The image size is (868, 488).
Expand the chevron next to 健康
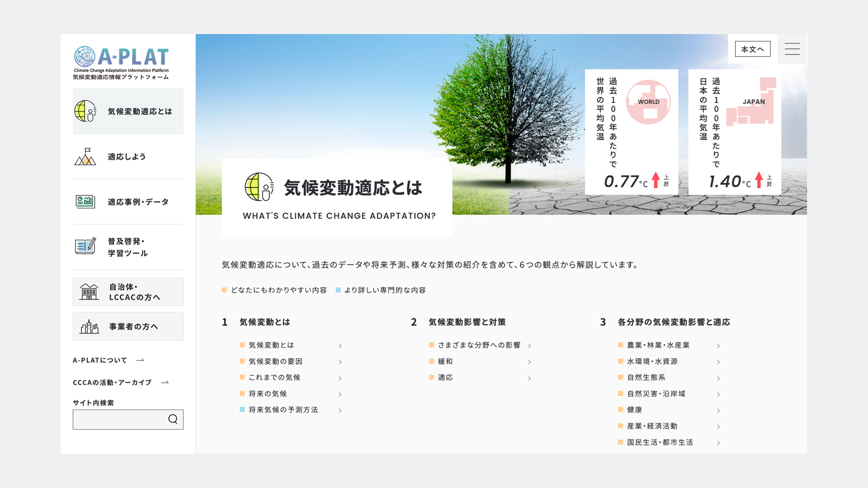(x=719, y=410)
